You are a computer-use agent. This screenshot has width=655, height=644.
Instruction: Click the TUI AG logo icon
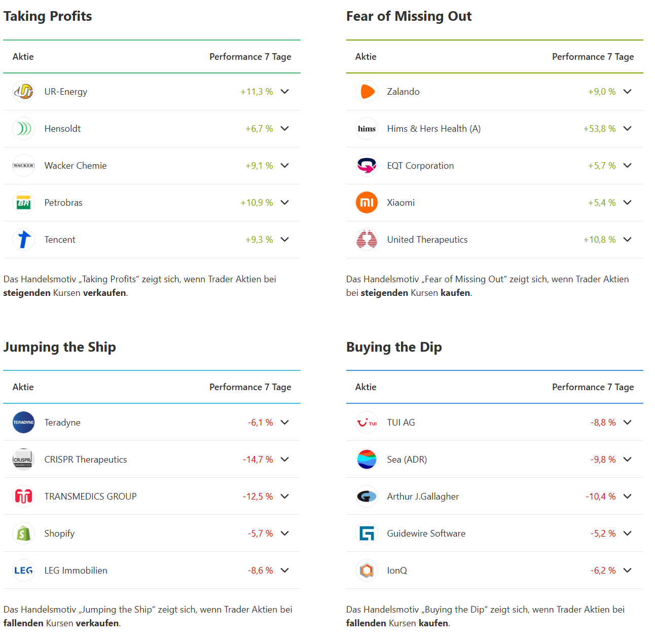pos(367,423)
